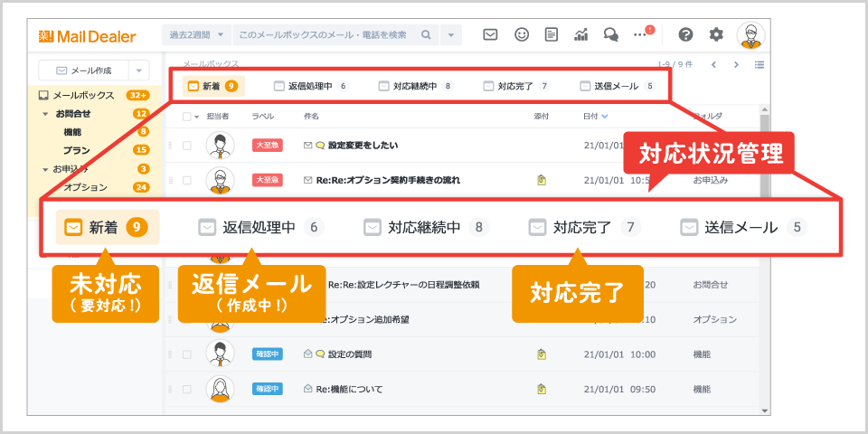868x434 pixels.
Task: Tick the select-all checkbox in list header
Action: click(x=186, y=117)
